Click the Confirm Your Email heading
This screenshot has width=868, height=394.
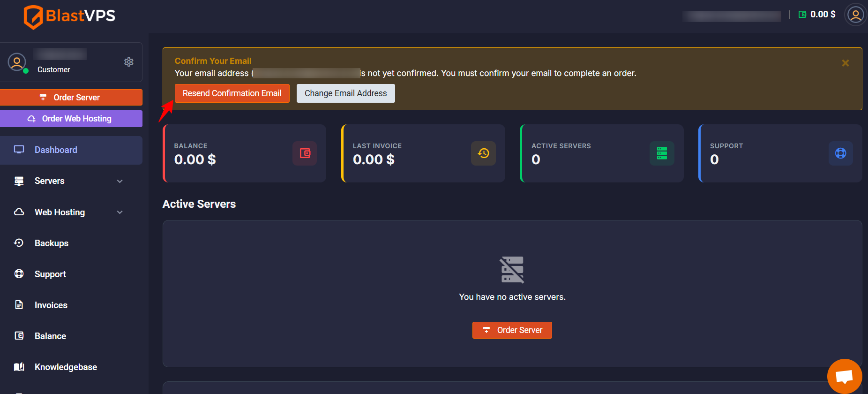[213, 61]
